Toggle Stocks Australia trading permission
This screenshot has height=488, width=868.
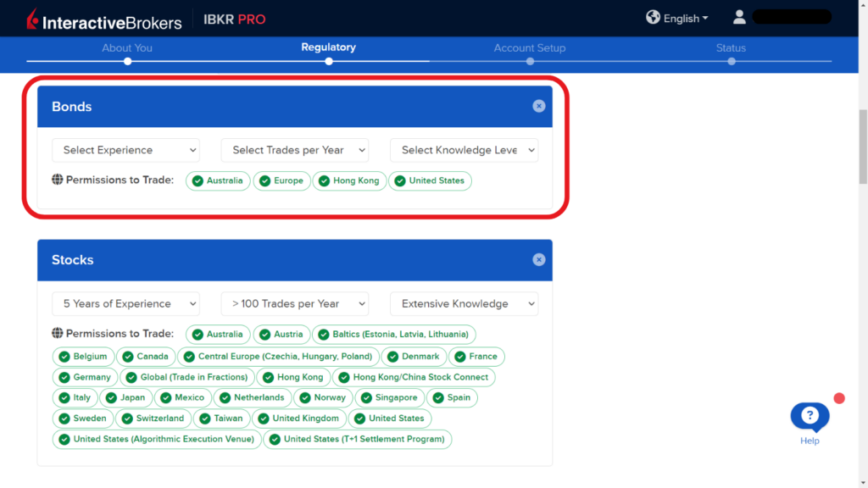[218, 334]
